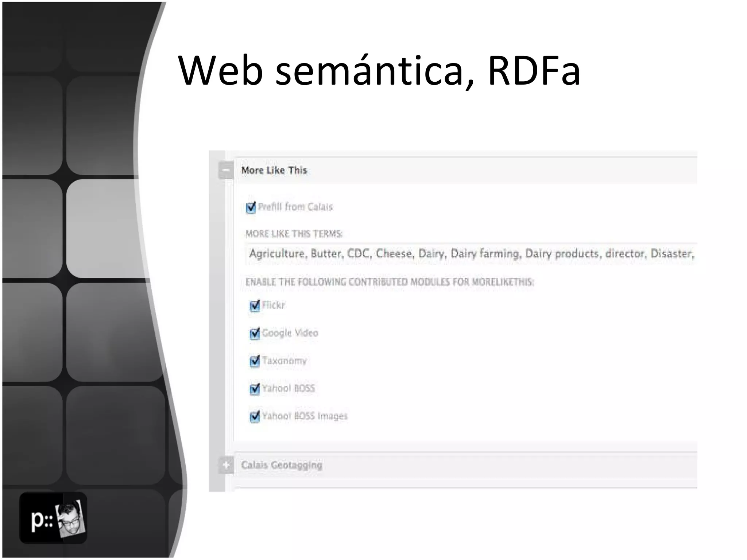
Task: Toggle the Google Video checkbox
Action: point(255,333)
